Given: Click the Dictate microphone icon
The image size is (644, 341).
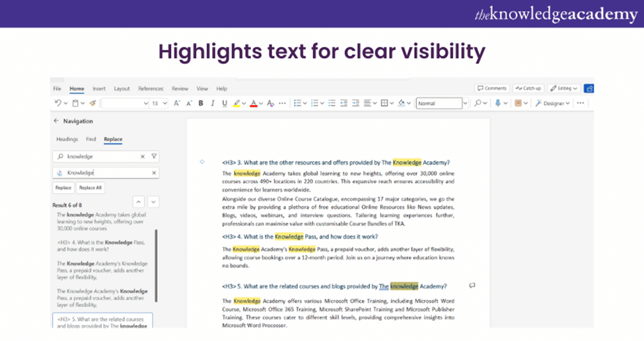Looking at the screenshot, I should click(x=497, y=103).
